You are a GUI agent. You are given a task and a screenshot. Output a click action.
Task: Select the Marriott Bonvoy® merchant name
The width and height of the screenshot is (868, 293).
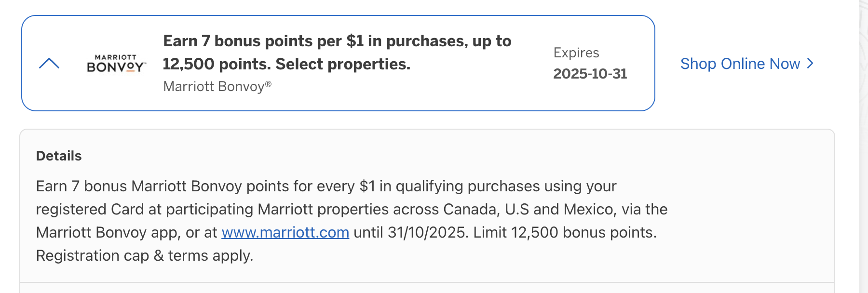pos(213,86)
